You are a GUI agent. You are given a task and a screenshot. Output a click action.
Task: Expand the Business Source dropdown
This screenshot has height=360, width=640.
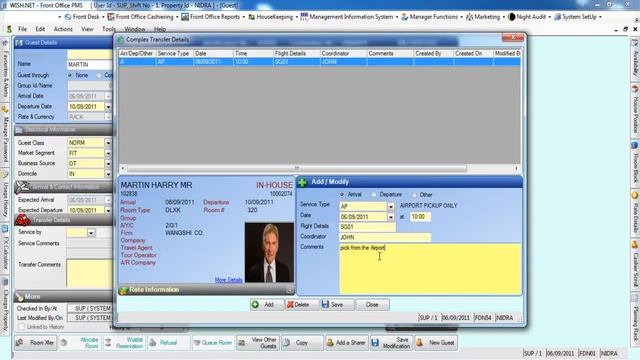[x=108, y=163]
